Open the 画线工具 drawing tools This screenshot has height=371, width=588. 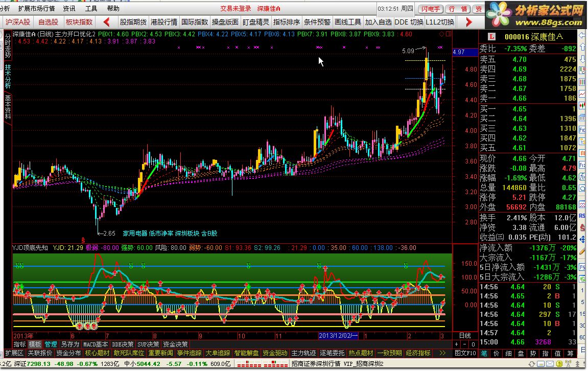tap(347, 22)
